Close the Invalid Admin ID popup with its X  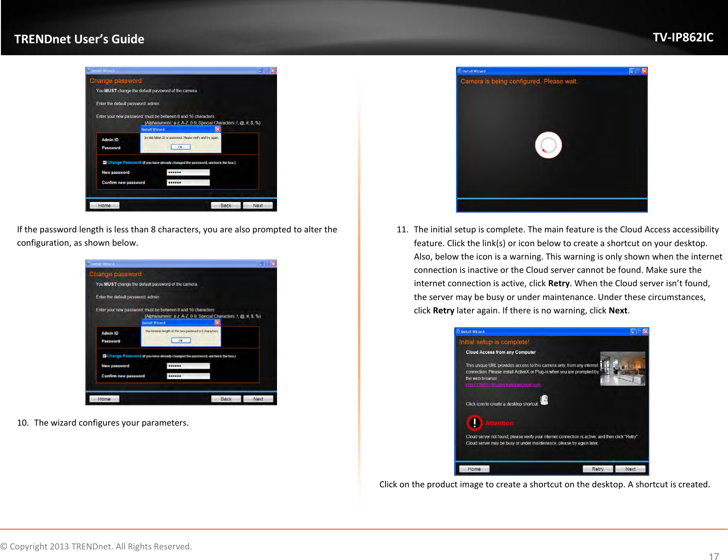[218, 129]
